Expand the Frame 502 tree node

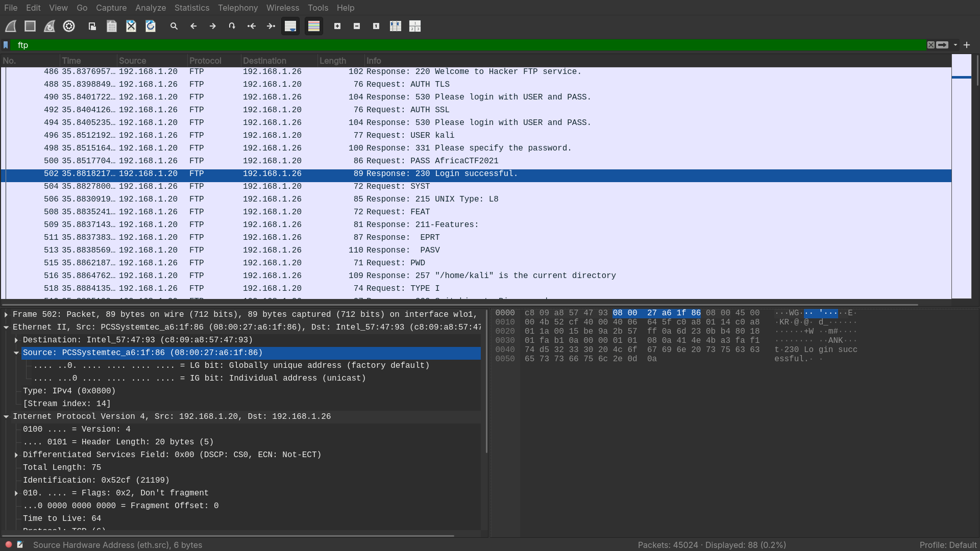click(x=6, y=315)
